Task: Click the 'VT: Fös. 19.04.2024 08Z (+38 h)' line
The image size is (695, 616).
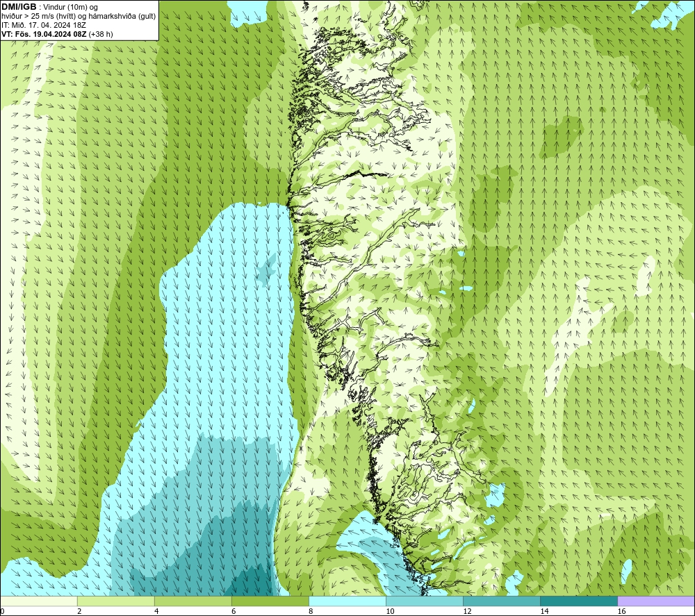Action: point(57,34)
